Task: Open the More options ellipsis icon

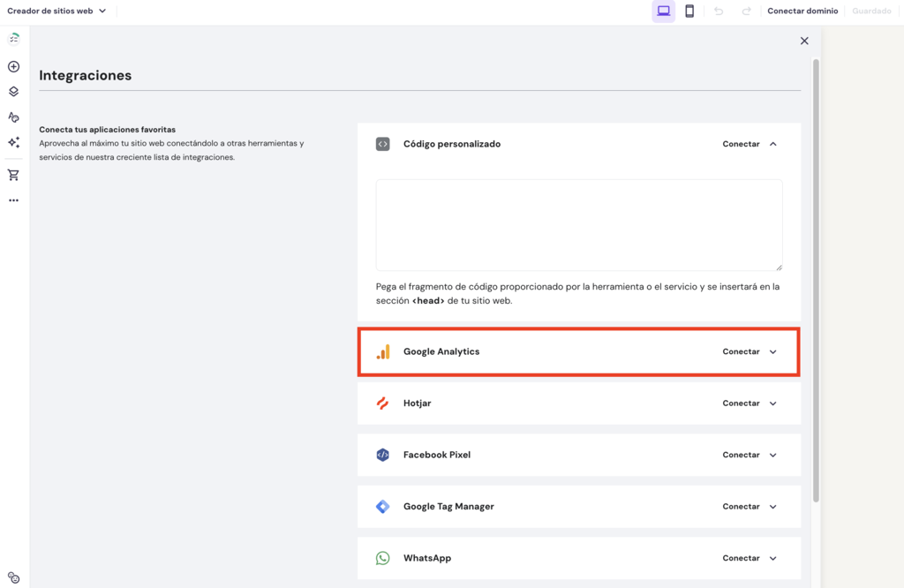Action: 13,200
